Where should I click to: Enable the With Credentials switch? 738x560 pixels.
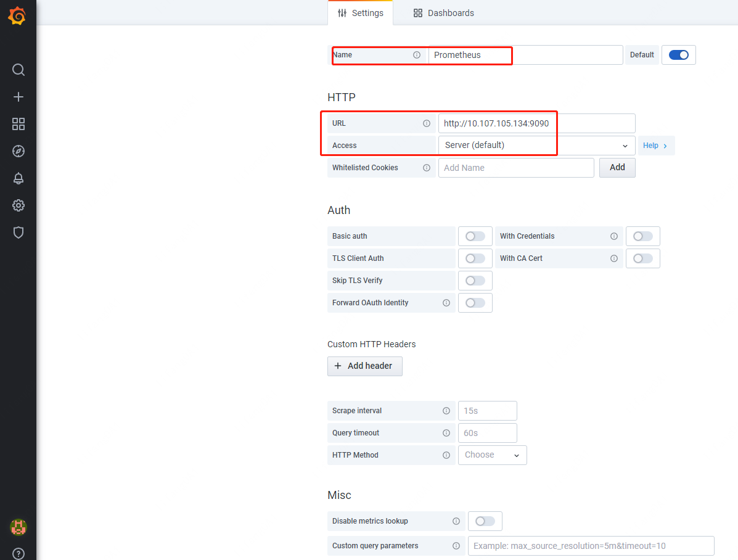click(642, 236)
